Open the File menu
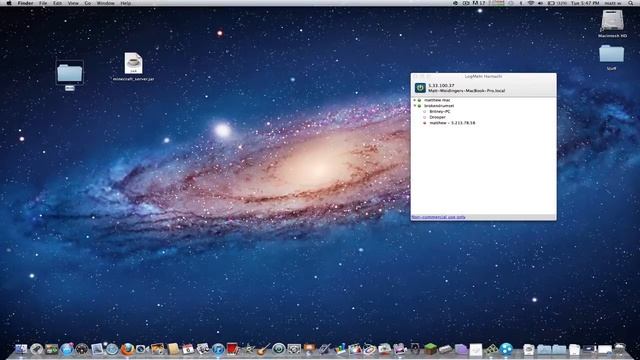Screen dimensions: 640x360 coord(43,3)
